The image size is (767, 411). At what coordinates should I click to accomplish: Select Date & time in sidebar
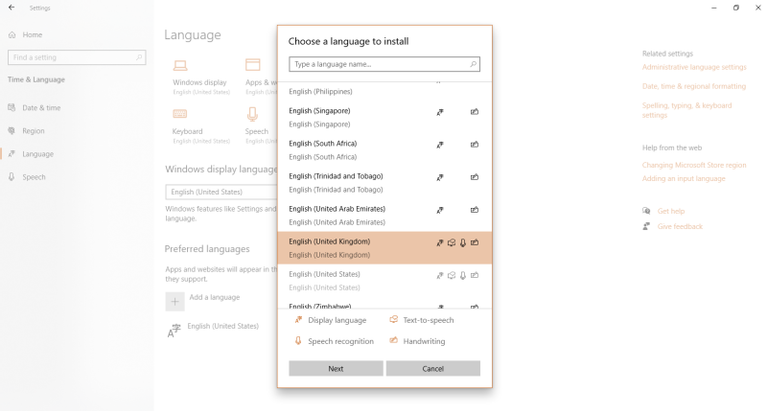41,108
